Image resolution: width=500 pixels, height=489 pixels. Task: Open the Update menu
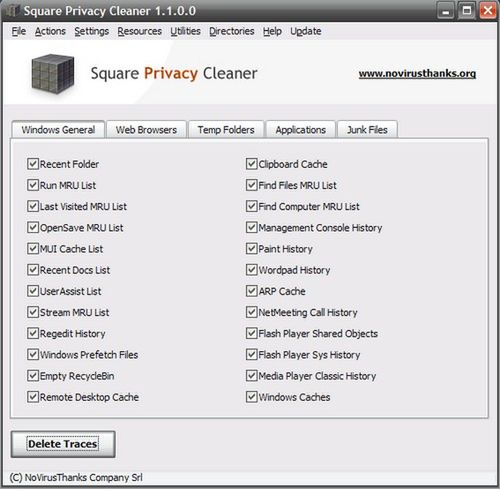point(306,31)
